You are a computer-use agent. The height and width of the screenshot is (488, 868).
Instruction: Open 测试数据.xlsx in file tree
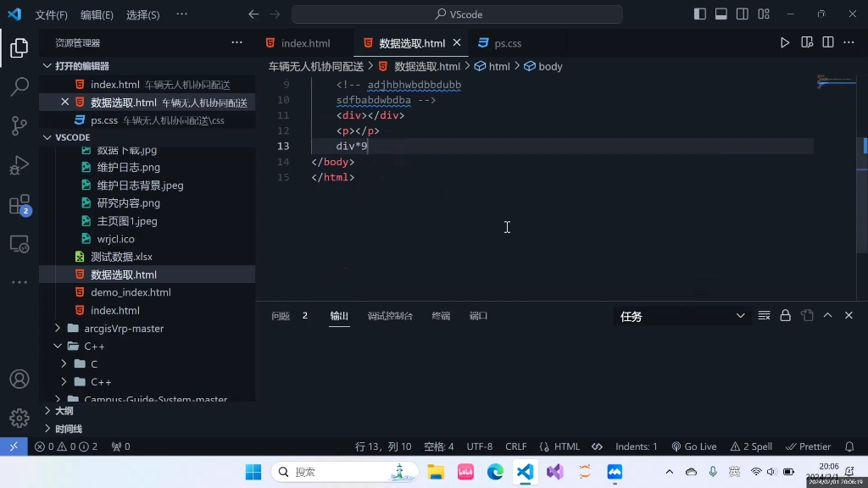[121, 257]
